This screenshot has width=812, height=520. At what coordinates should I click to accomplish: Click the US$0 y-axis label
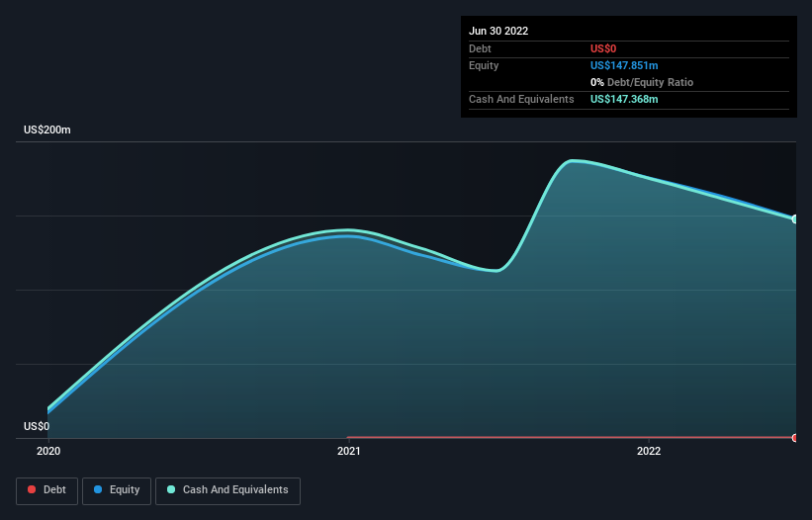tap(37, 426)
